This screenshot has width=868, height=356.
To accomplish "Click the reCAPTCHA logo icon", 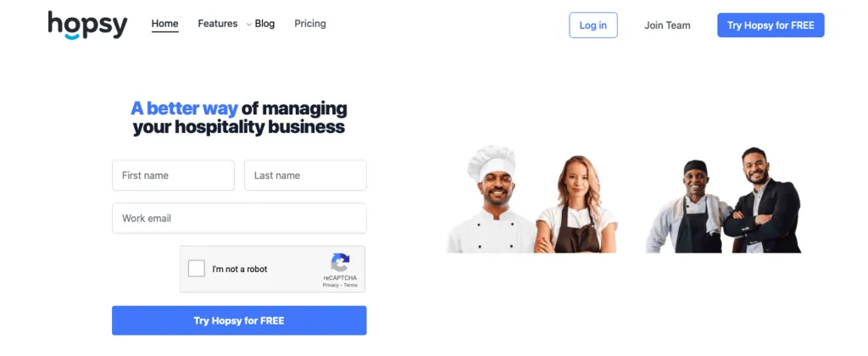I will 341,263.
